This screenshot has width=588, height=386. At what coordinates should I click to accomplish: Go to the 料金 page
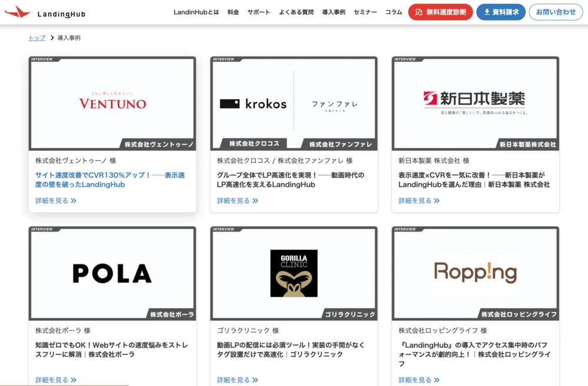pyautogui.click(x=233, y=12)
